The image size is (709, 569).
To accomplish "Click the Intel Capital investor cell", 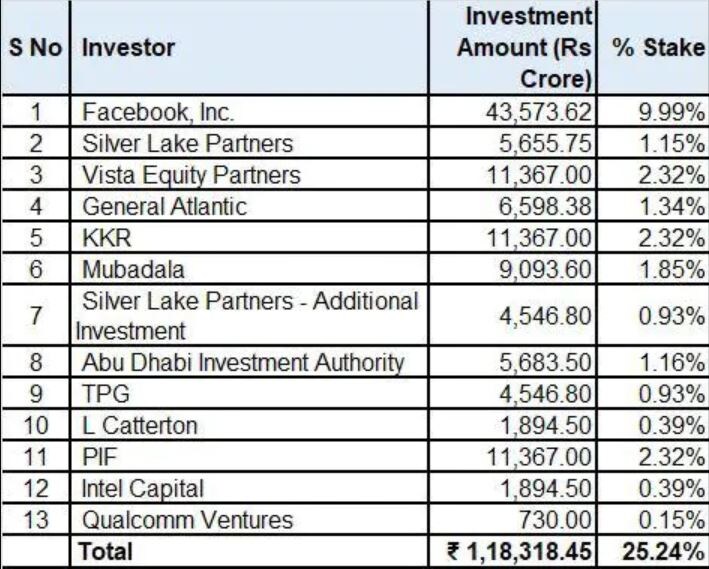I will [249, 488].
